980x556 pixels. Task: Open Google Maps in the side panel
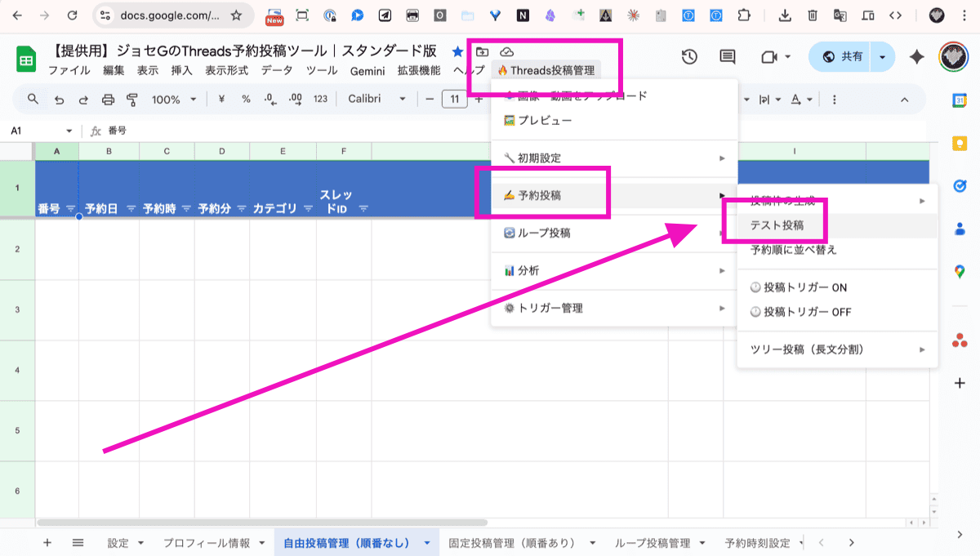[960, 272]
